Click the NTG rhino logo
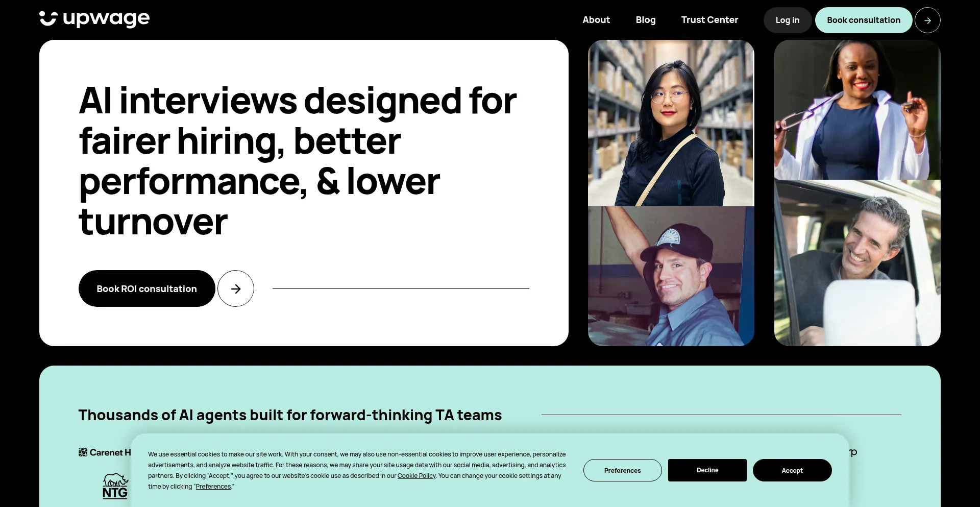The height and width of the screenshot is (507, 980). point(115,486)
